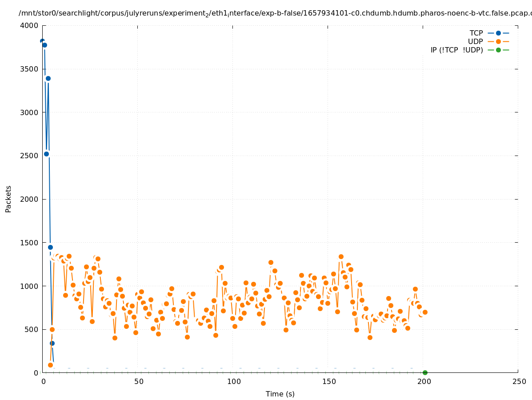Click the 100 tick label on x-axis
532x400 pixels.
tap(233, 381)
